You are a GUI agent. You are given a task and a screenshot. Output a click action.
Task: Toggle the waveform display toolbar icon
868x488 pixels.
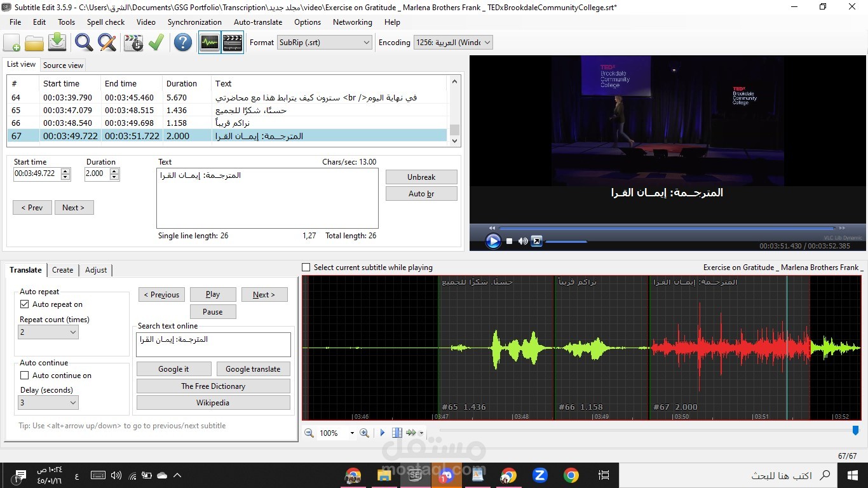pyautogui.click(x=210, y=43)
